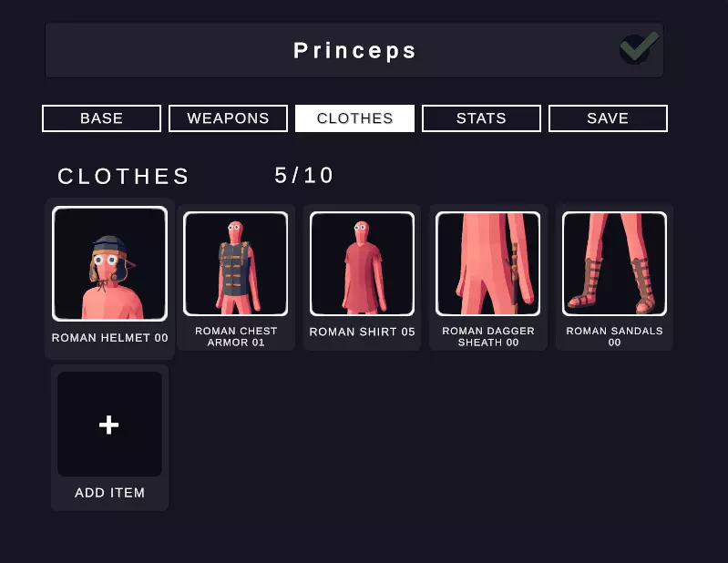Click the green checkmark beside Princeps

(640, 47)
